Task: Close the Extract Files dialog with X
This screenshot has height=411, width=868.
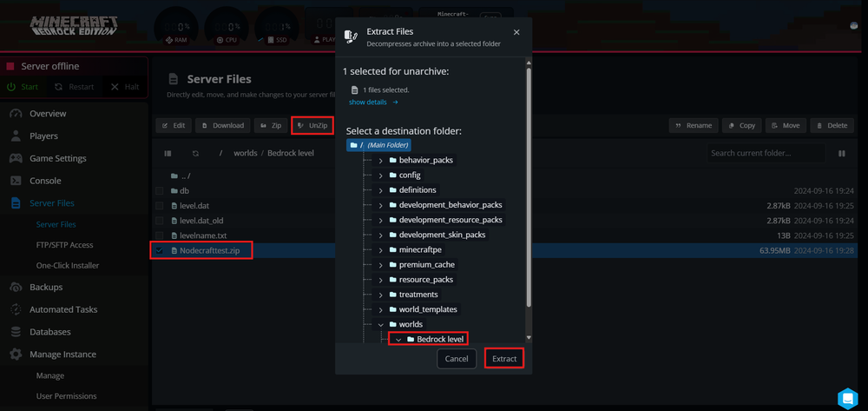Action: pyautogui.click(x=516, y=32)
